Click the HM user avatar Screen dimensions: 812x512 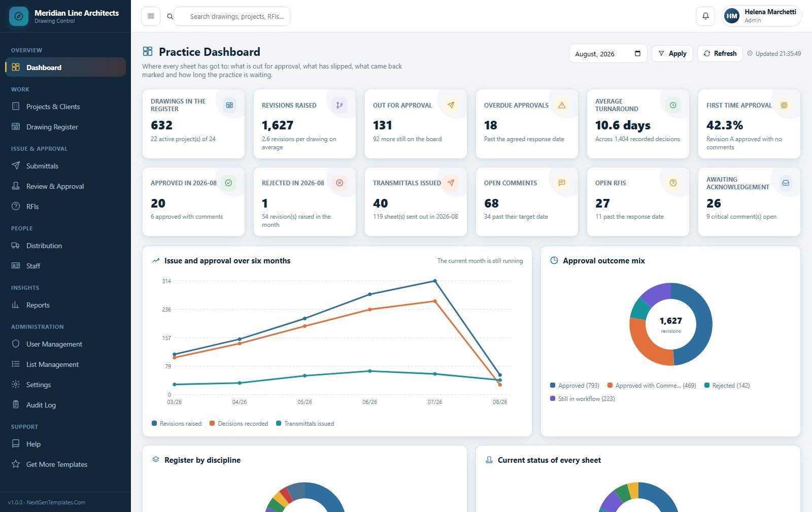click(732, 16)
